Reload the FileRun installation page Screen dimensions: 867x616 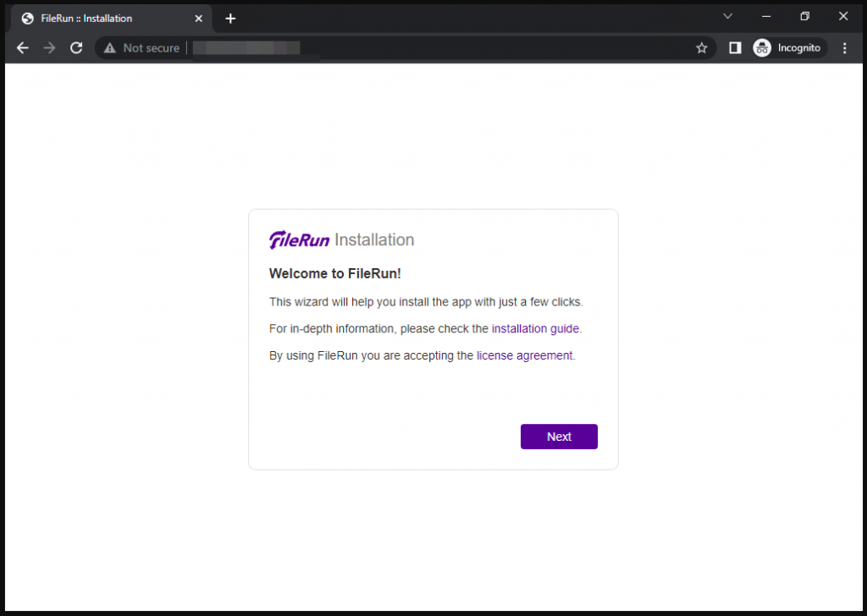tap(76, 47)
